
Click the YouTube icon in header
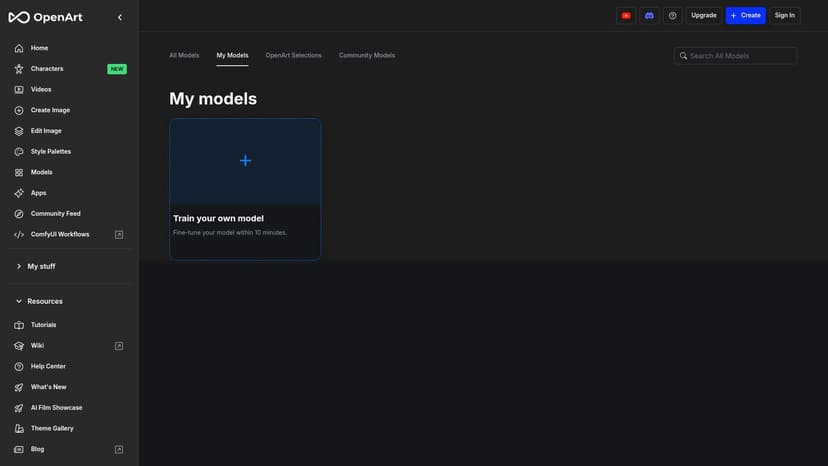point(626,15)
